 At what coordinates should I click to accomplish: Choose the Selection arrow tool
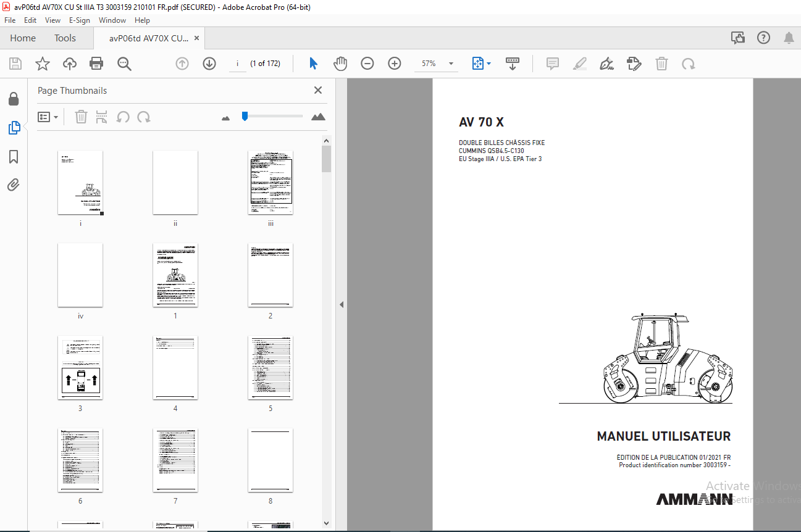point(313,64)
